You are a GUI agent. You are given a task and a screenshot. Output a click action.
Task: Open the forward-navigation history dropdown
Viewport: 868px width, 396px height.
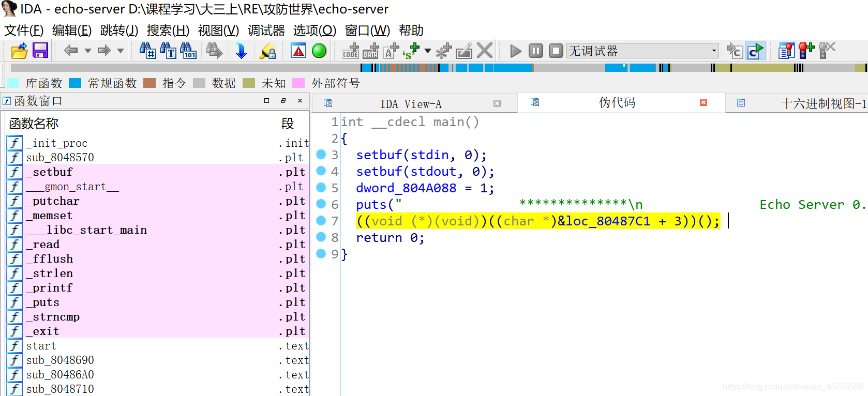pos(121,51)
